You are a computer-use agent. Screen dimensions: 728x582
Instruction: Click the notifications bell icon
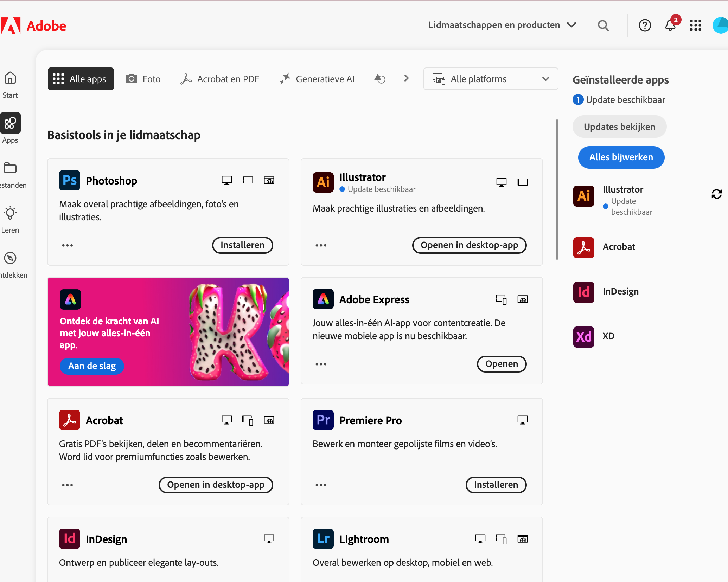[670, 26]
